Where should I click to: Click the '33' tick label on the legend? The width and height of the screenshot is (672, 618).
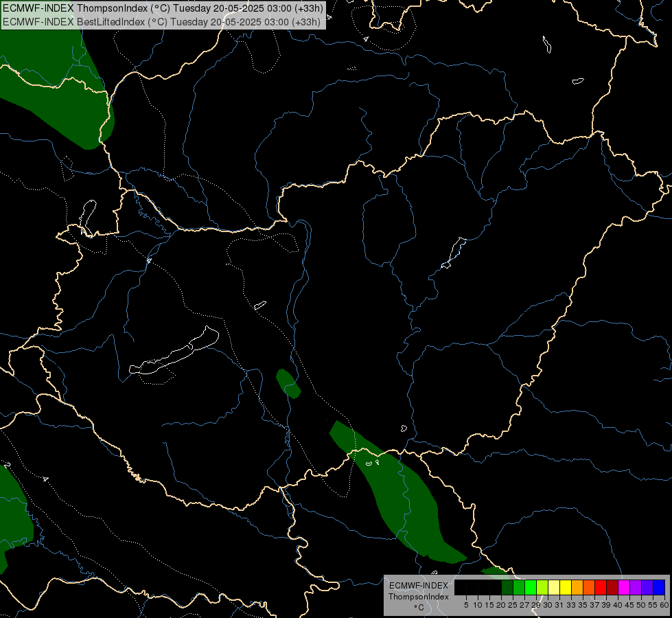pyautogui.click(x=571, y=605)
